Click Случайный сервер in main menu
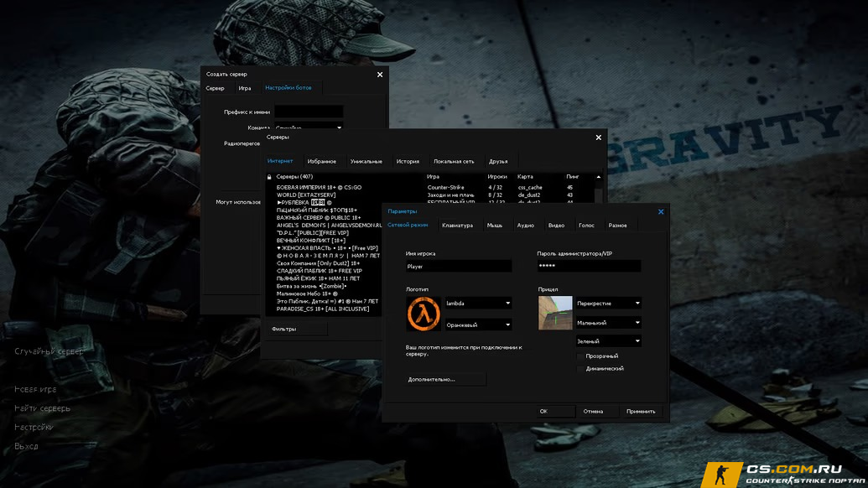The width and height of the screenshot is (868, 488). 49,351
